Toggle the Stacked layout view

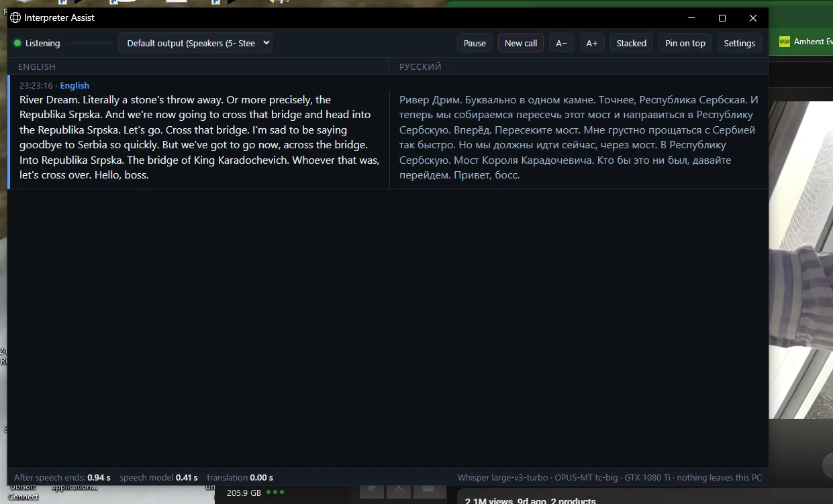click(x=632, y=43)
